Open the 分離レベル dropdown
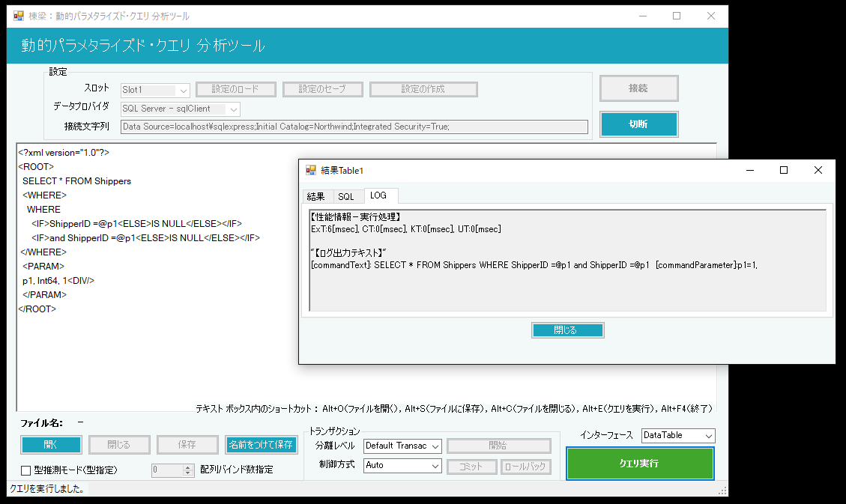846x504 pixels. [402, 446]
